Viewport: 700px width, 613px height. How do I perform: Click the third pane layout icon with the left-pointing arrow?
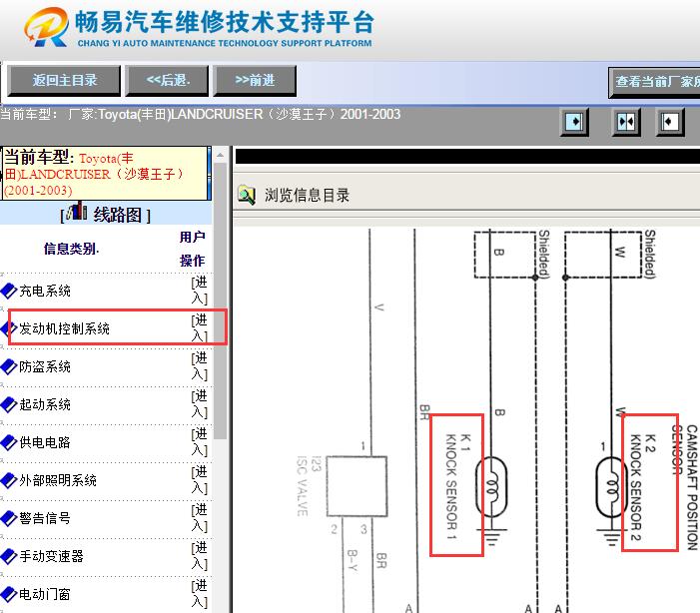pos(670,122)
